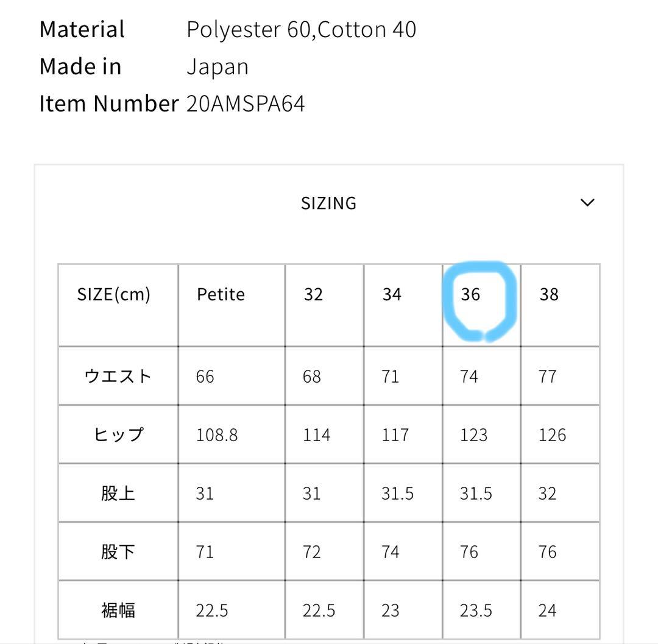Collapse the SIZING section using the chevron

tap(587, 202)
